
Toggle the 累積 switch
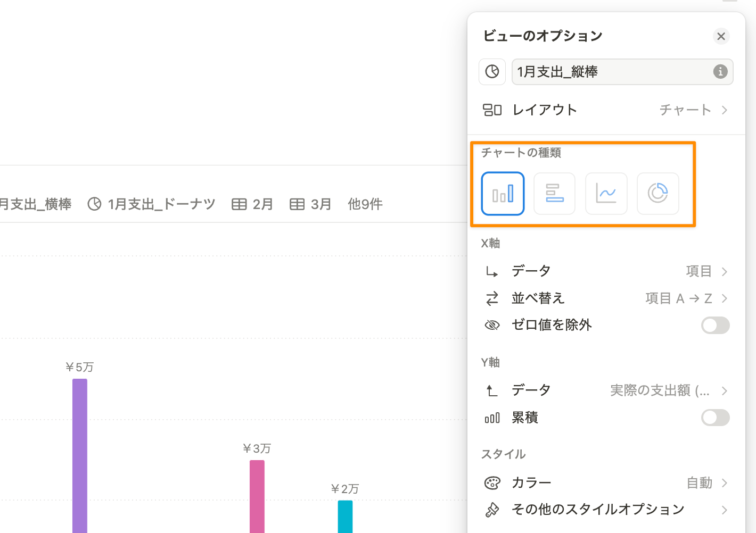tap(715, 418)
